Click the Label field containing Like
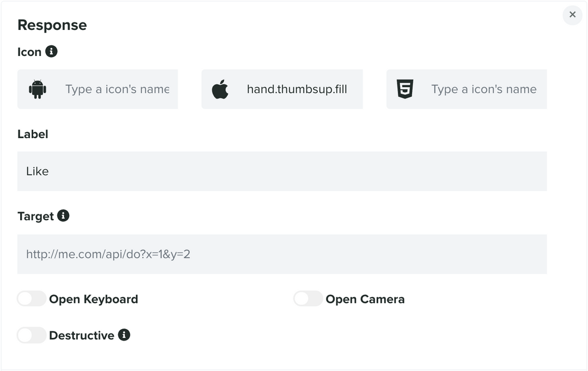This screenshot has width=588, height=371. pyautogui.click(x=282, y=171)
